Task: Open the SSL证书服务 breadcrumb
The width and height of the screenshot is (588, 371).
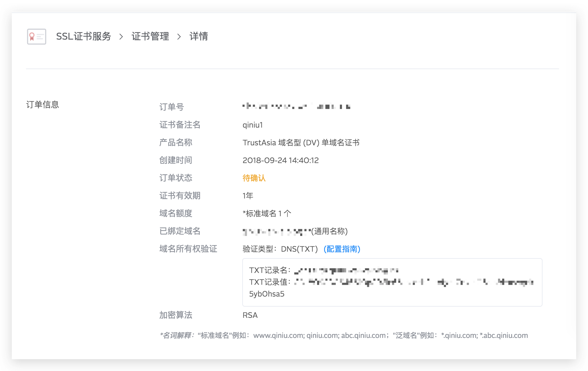Action: point(84,36)
